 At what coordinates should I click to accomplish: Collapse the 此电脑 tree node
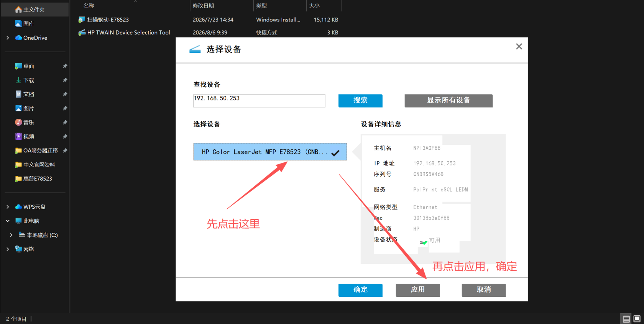[8, 221]
